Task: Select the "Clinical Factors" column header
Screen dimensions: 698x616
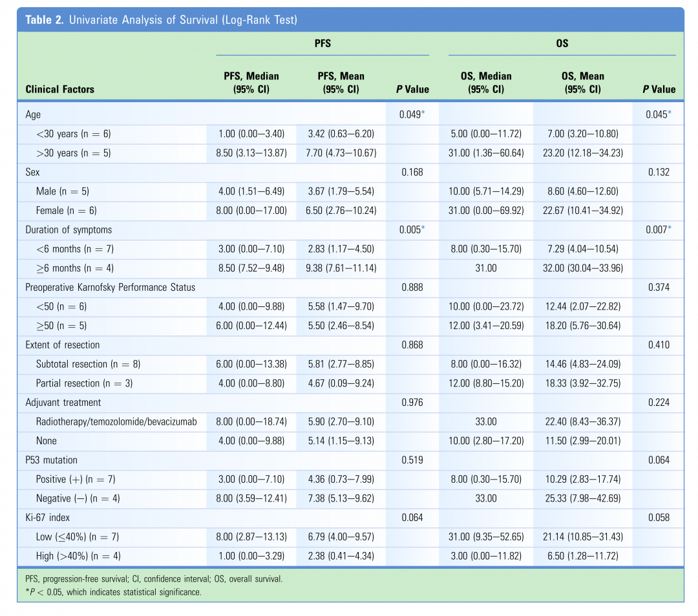Action: pos(59,89)
